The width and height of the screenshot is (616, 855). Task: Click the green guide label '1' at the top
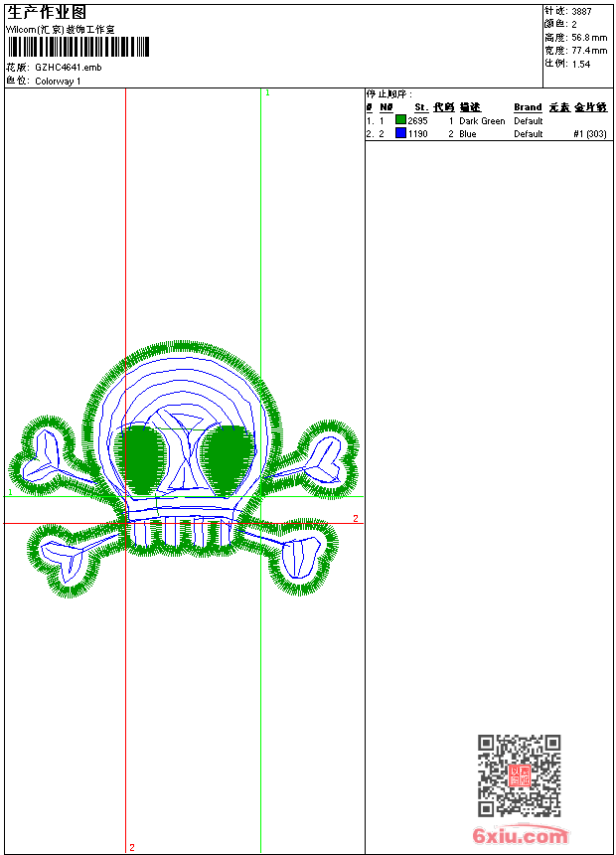click(x=267, y=93)
